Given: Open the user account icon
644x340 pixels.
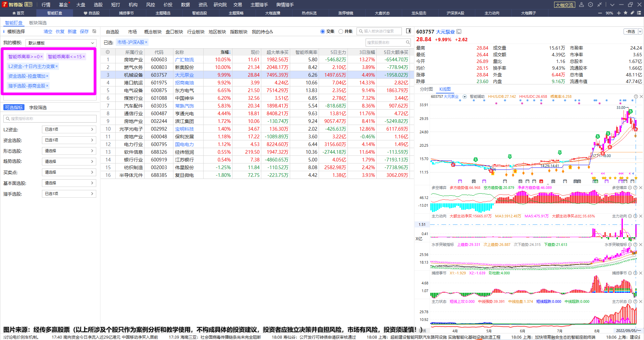Looking at the screenshot, I should [x=582, y=5].
